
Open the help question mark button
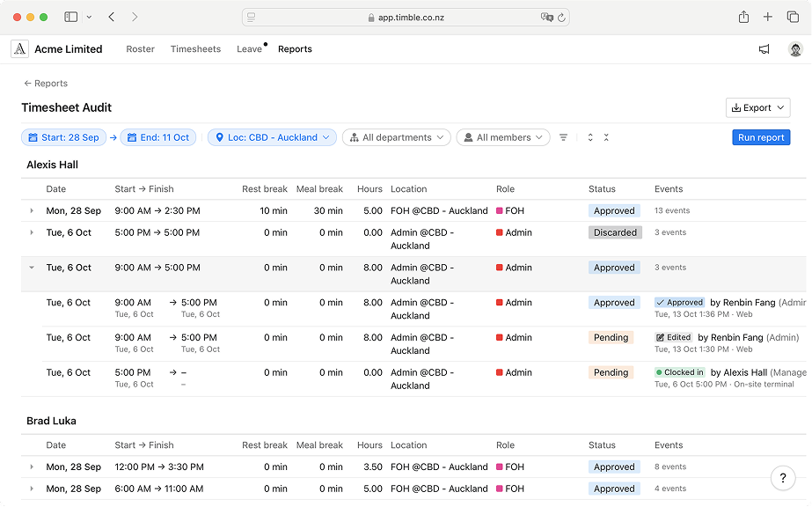[x=783, y=477]
